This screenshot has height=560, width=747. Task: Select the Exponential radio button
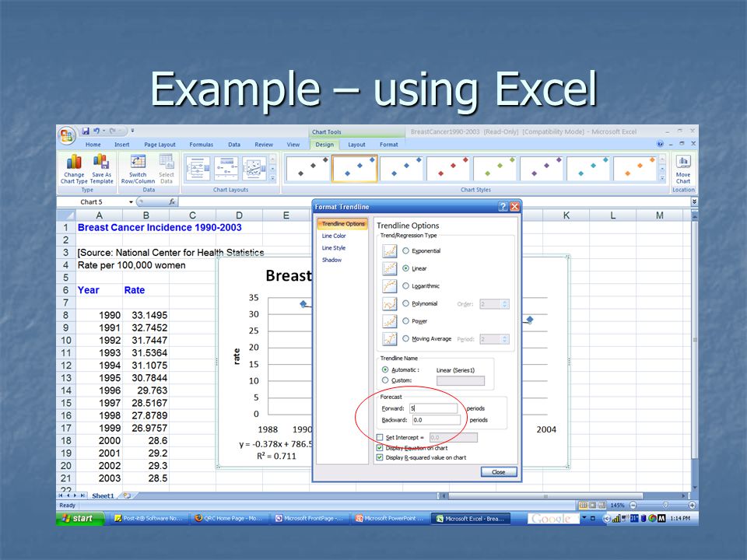pos(406,250)
